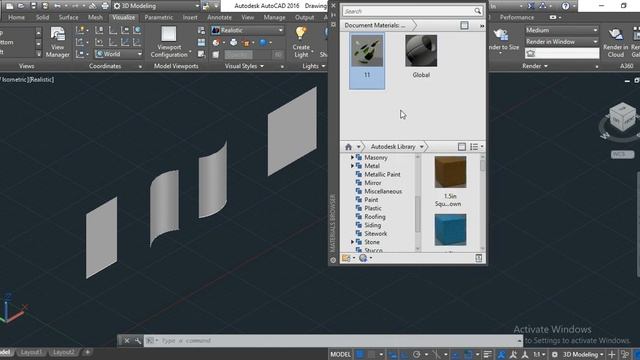Open the 3D Modeling workspace dropdown
The height and width of the screenshot is (360, 640).
pyautogui.click(x=156, y=6)
